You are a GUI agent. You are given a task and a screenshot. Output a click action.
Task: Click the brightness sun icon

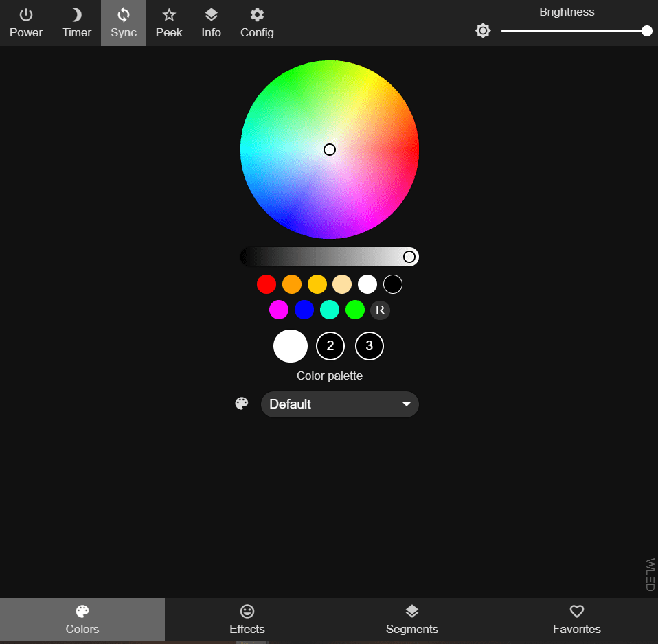[x=483, y=31]
